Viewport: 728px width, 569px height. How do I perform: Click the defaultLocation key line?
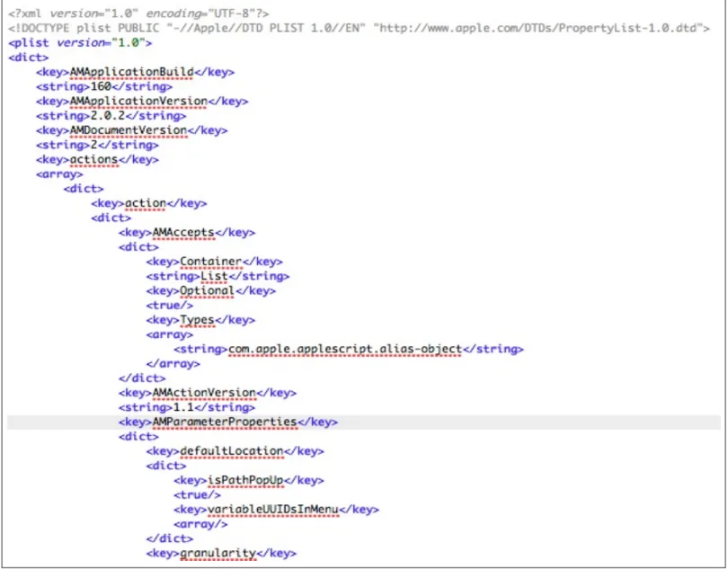(235, 451)
